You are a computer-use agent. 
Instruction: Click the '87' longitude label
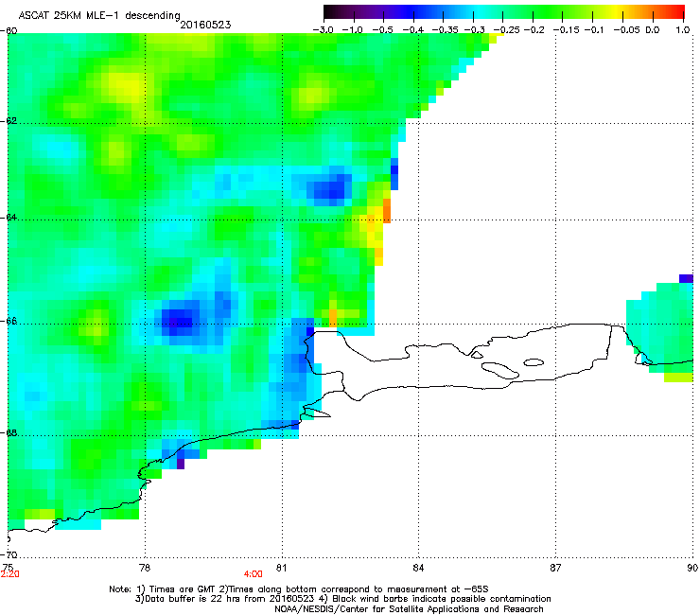pyautogui.click(x=555, y=568)
